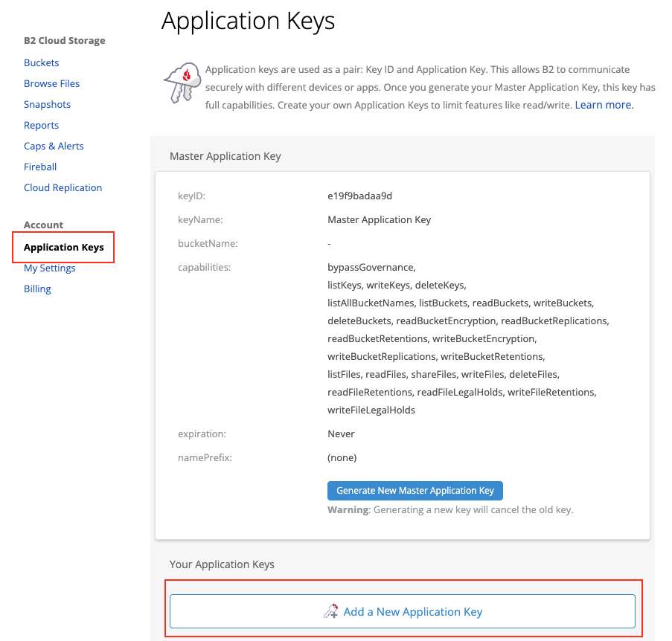Image resolution: width=672 pixels, height=641 pixels.
Task: Click the key icon beside Add a New Application Key
Action: coord(331,611)
